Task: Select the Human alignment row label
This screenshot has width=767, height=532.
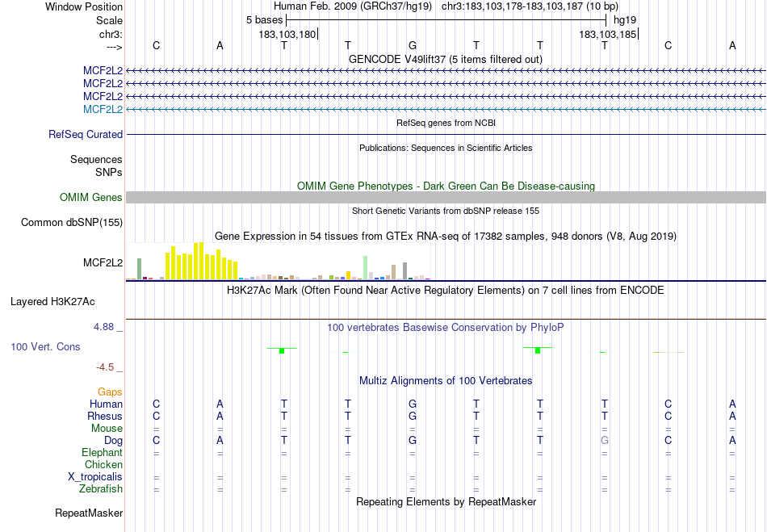Action: click(x=106, y=404)
